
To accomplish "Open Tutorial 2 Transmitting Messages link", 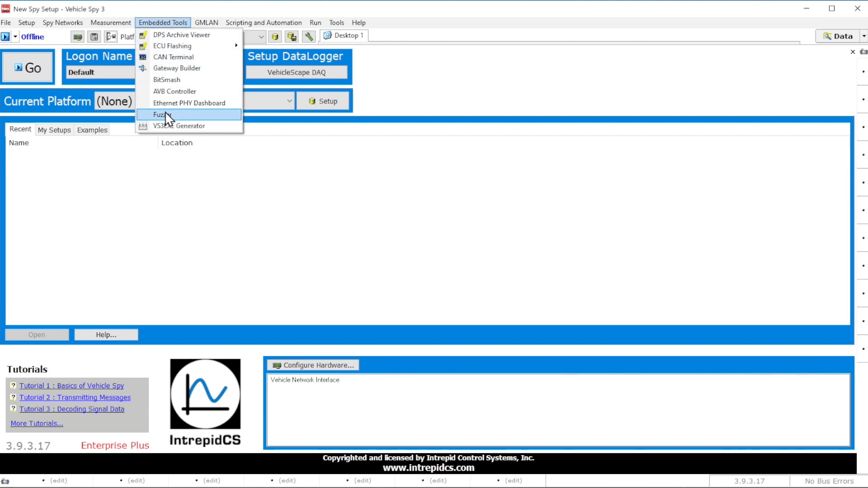I will pos(75,398).
